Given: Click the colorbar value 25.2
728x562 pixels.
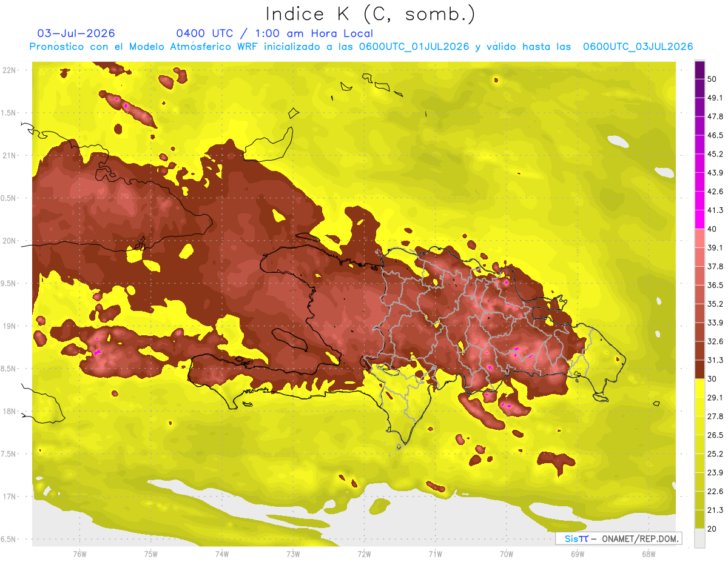Looking at the screenshot, I should (715, 454).
